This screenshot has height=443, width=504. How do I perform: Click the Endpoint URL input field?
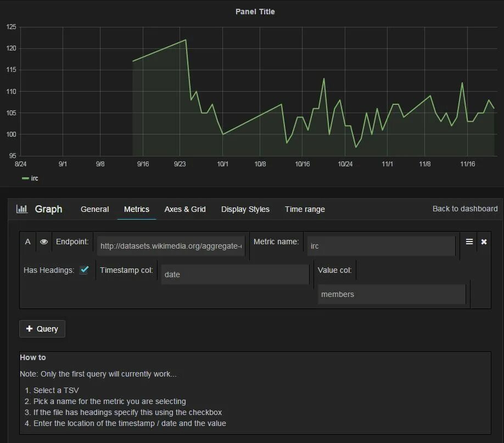click(171, 246)
